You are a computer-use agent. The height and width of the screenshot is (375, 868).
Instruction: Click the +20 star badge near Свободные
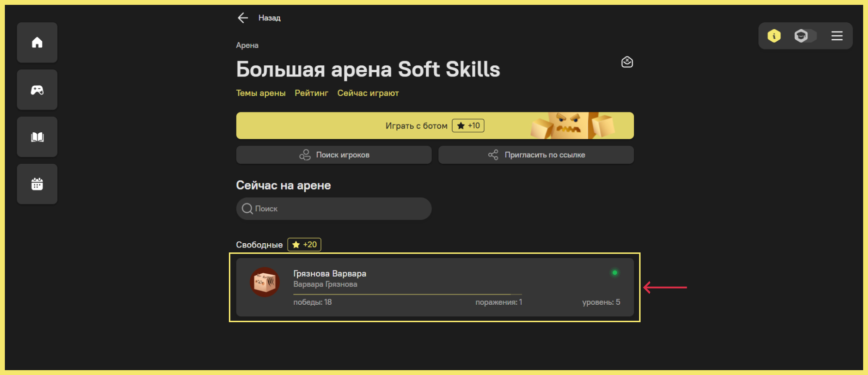click(305, 245)
